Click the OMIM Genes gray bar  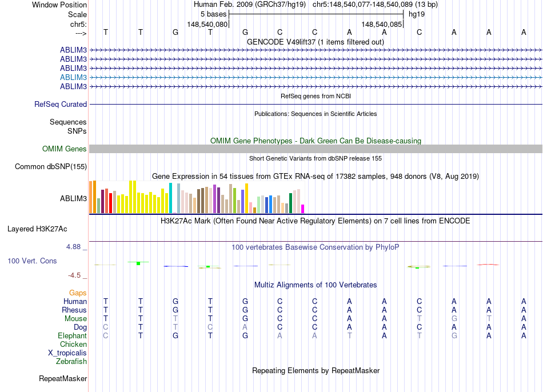pyautogui.click(x=316, y=149)
